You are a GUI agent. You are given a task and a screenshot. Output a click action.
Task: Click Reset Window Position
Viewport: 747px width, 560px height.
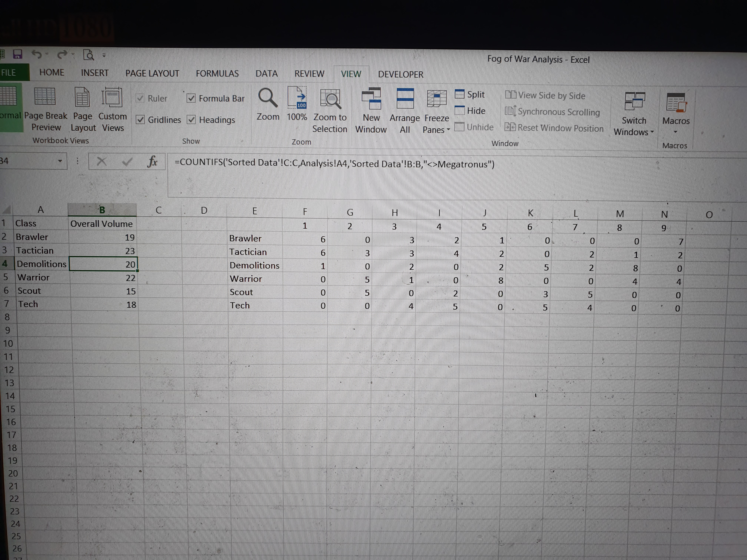tap(554, 128)
